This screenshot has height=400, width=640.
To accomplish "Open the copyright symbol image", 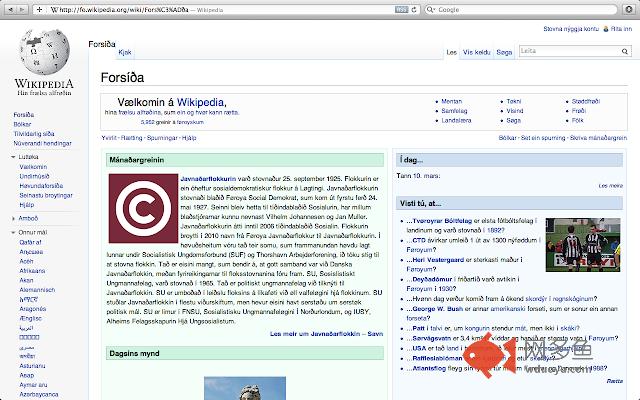I will (143, 208).
